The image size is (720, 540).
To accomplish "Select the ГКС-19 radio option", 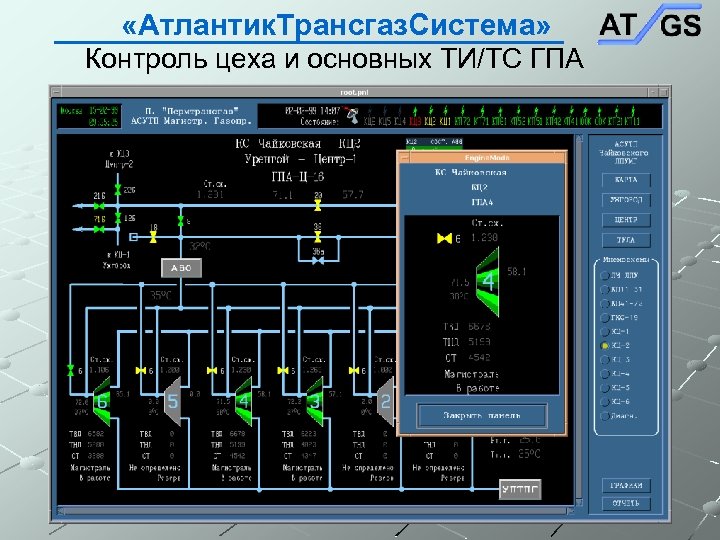I will (x=605, y=318).
